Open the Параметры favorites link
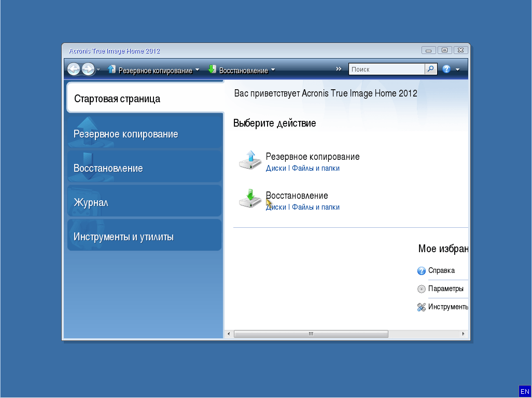Image resolution: width=532 pixels, height=398 pixels. click(x=446, y=289)
